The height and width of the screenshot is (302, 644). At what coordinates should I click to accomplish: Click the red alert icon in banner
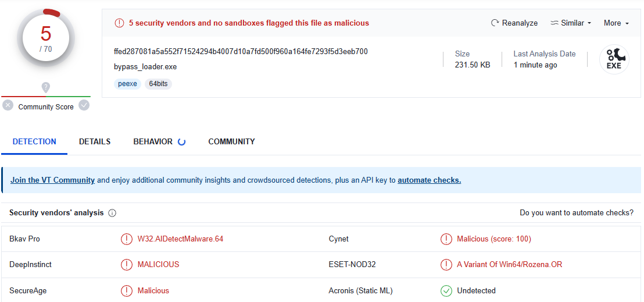tap(119, 23)
